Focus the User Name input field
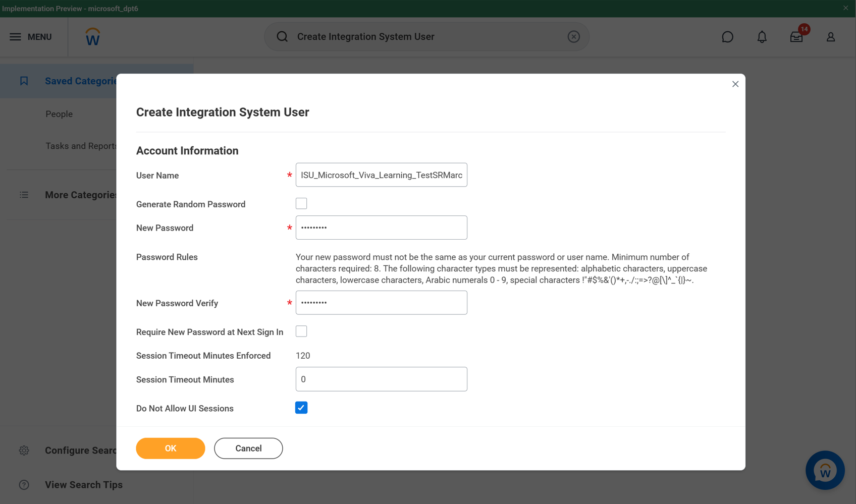Image resolution: width=856 pixels, height=504 pixels. [382, 175]
